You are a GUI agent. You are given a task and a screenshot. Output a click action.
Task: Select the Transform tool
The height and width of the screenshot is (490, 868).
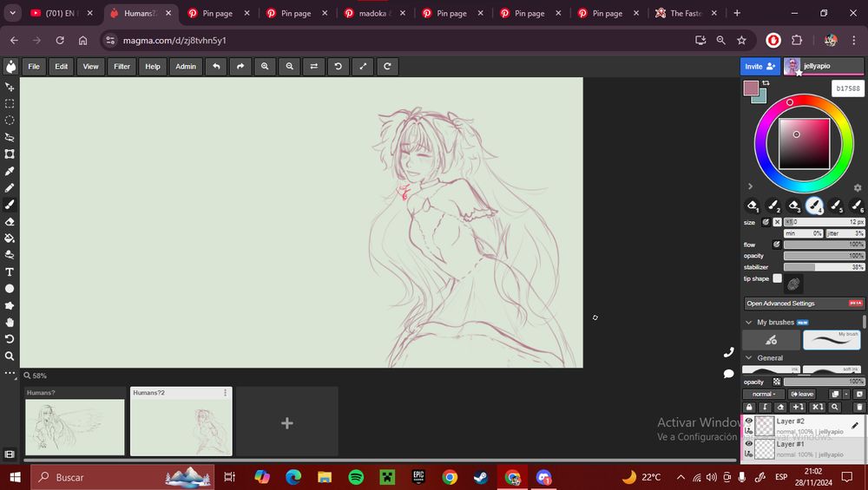[x=10, y=154]
